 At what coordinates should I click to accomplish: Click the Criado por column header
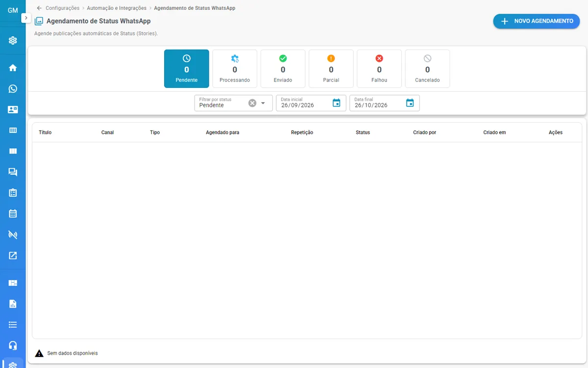[424, 132]
